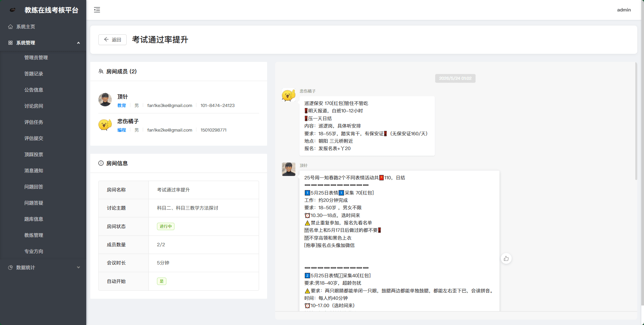The image size is (644, 325).
Task: Click the platform logo icon
Action: pos(13,10)
